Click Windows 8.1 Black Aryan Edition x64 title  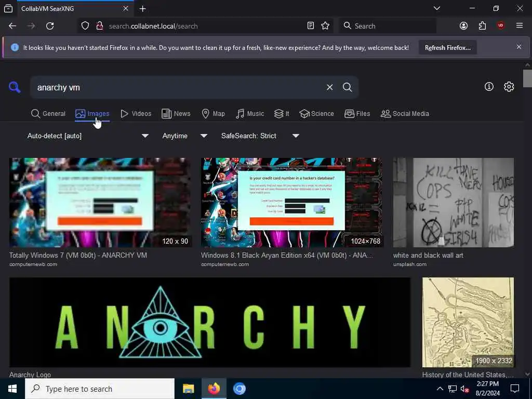(x=287, y=255)
